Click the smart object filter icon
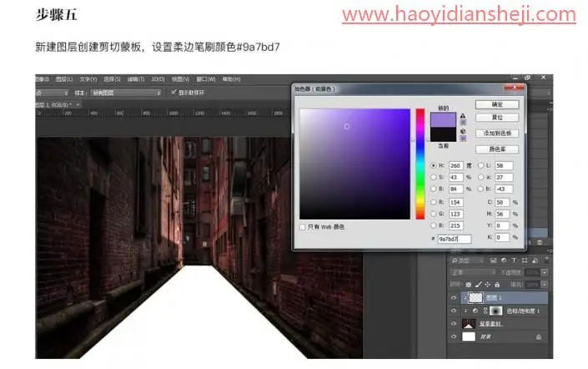This screenshot has width=588, height=369. point(535,260)
